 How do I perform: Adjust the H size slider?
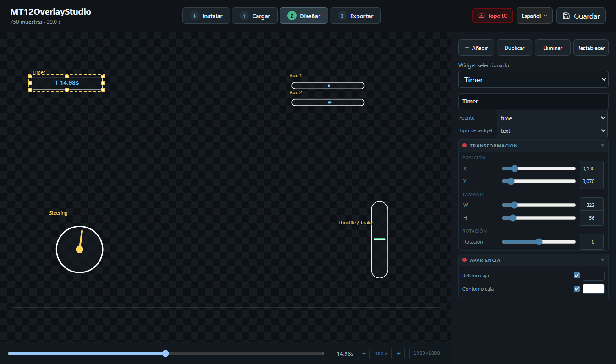click(539, 218)
